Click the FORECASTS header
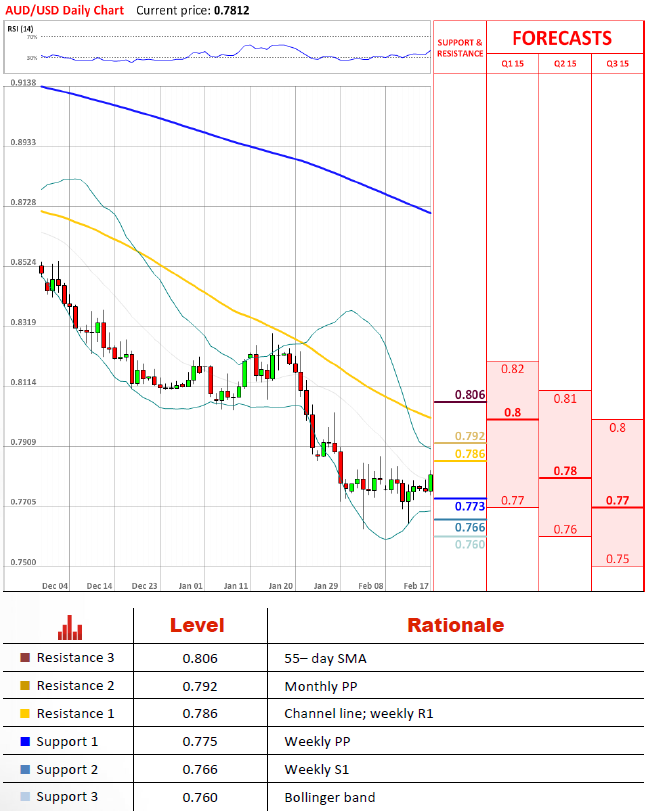The width and height of the screenshot is (652, 811). click(x=562, y=38)
